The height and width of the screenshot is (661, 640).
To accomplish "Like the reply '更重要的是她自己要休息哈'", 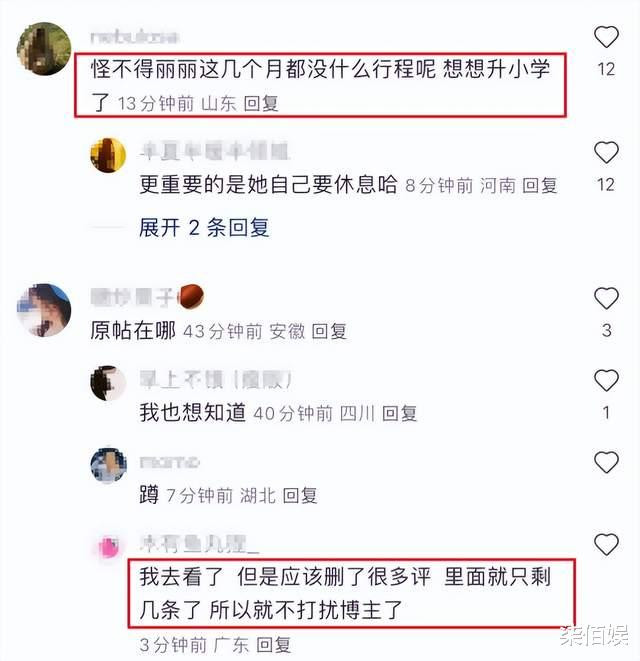I will (606, 152).
